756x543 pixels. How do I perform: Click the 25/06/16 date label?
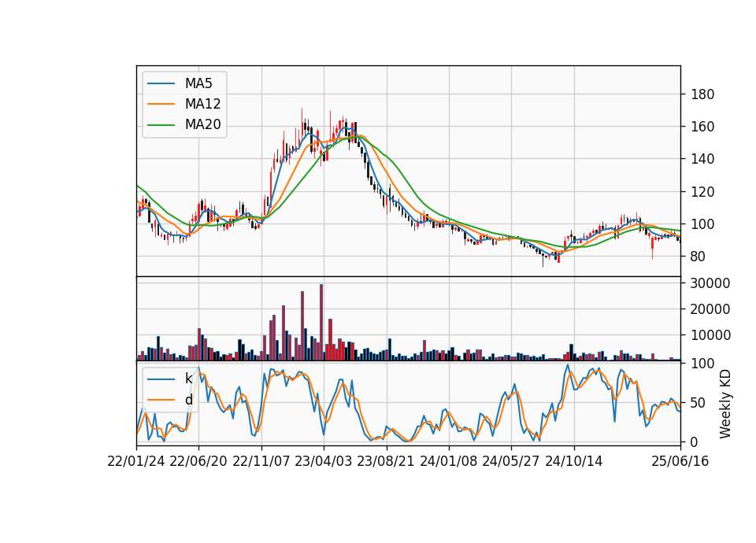pyautogui.click(x=680, y=462)
